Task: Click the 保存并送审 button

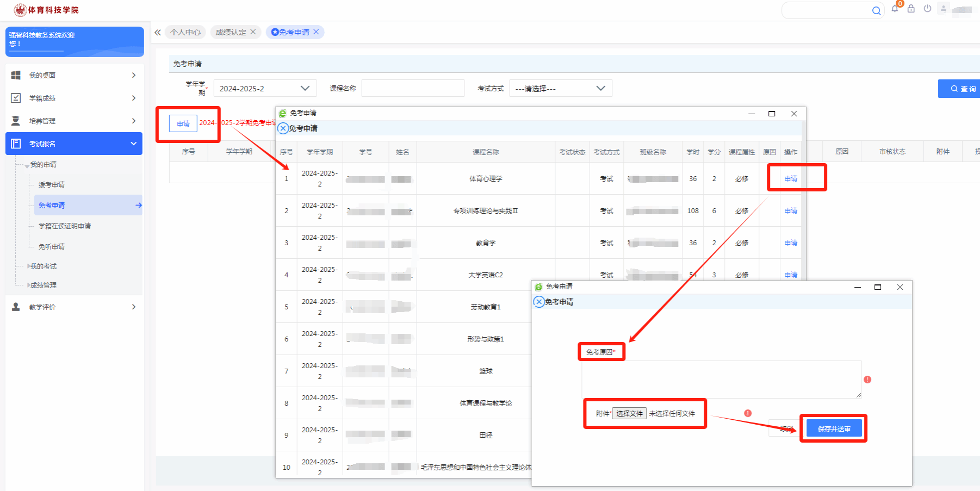Action: pyautogui.click(x=834, y=428)
